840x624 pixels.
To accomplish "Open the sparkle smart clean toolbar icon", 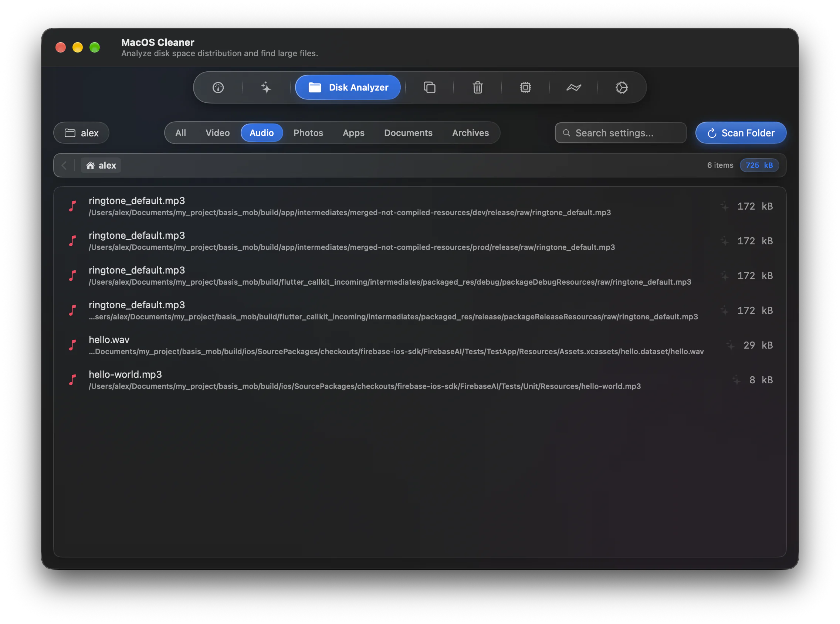I will [266, 88].
